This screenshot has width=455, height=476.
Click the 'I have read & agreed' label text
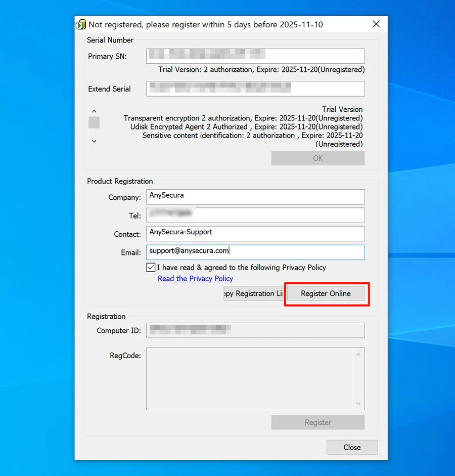click(x=242, y=268)
